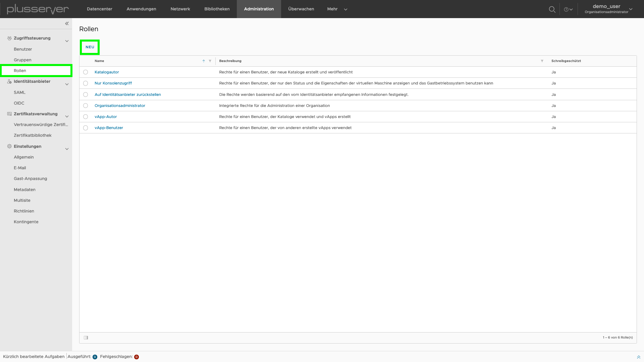Open the Katalogautor role link
Screen dimensions: 644x362
tap(107, 72)
